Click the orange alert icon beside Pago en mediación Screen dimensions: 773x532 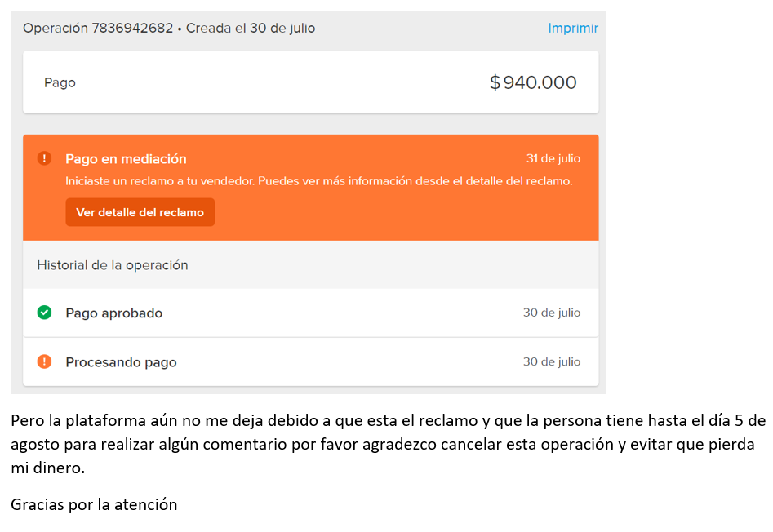(44, 158)
